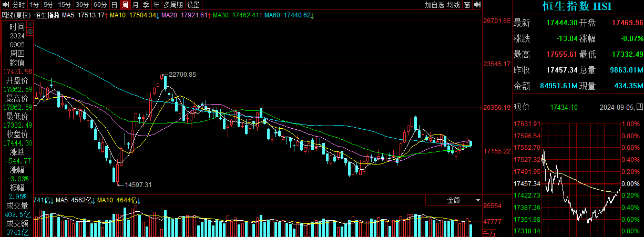This screenshot has width=644, height=237.
Task: Click the 昨收 value 17457.34 in quote panel
Action: [562, 70]
